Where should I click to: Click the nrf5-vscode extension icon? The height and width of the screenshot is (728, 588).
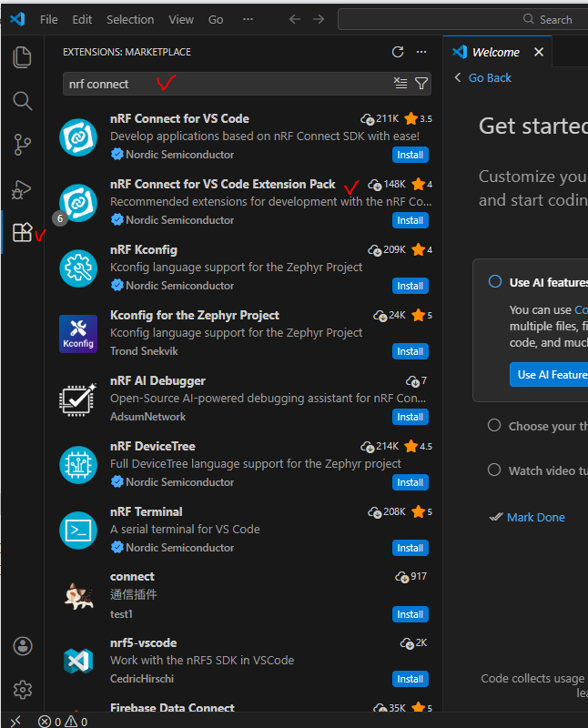pyautogui.click(x=78, y=661)
